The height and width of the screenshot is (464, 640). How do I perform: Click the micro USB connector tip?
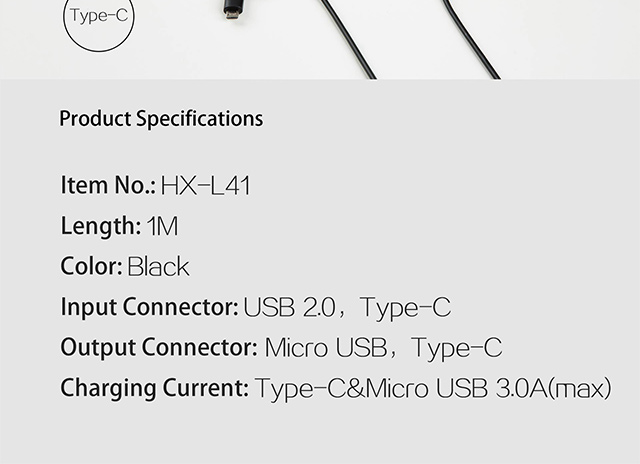(231, 11)
